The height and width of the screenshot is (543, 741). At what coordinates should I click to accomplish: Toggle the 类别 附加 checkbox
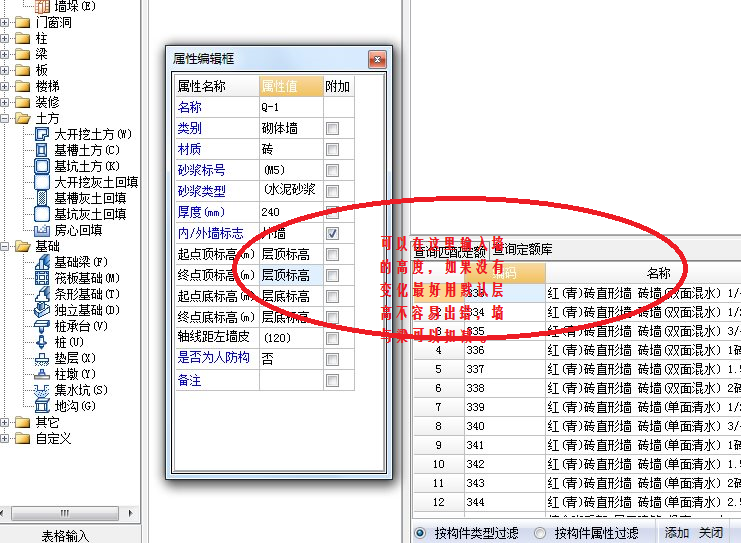pos(332,129)
